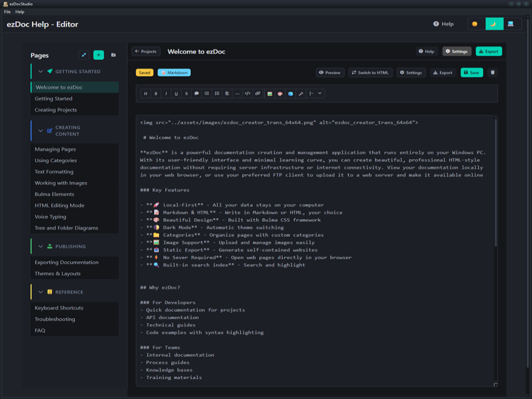Click the strikethrough formatting icon
Image resolution: width=532 pixels, height=399 pixels.
click(186, 94)
